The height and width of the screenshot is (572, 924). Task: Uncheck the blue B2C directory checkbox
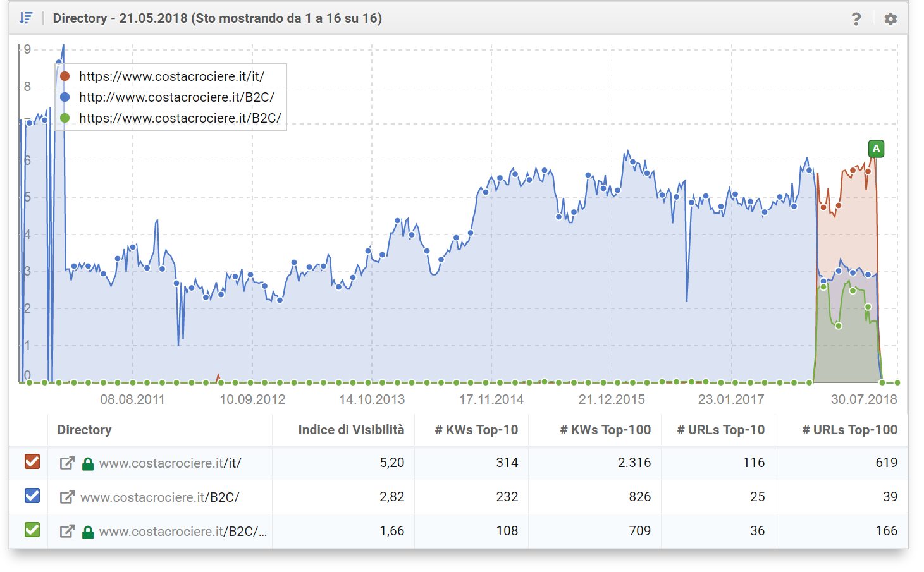[x=32, y=496]
